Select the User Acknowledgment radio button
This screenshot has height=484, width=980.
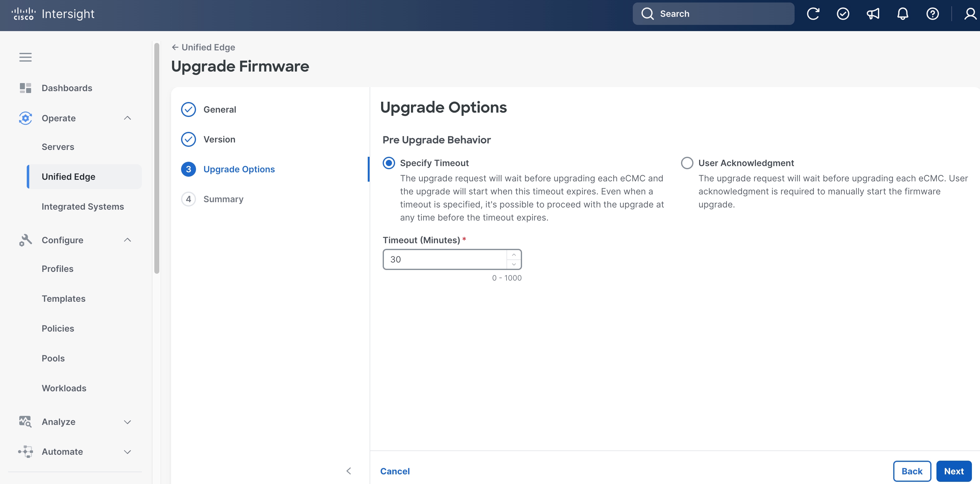[x=687, y=163]
